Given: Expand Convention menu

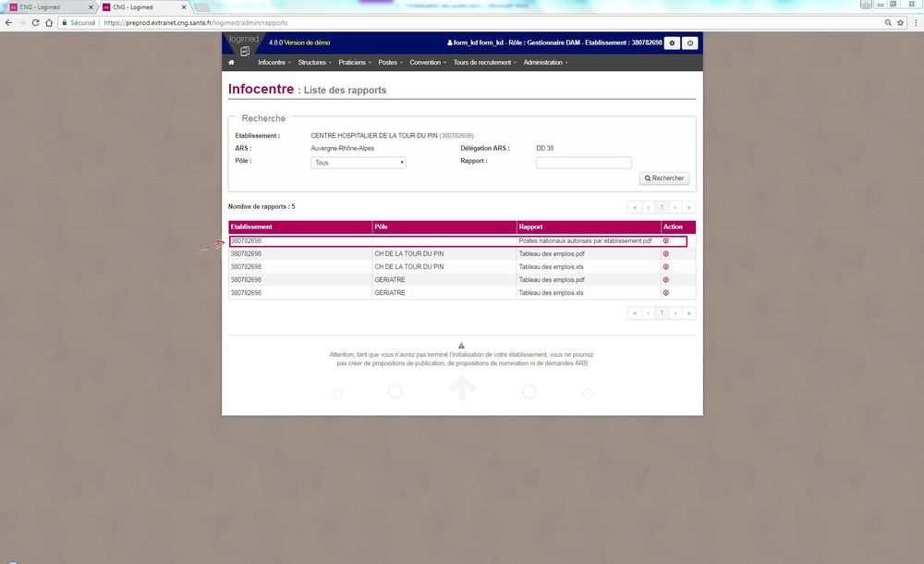Looking at the screenshot, I should point(428,63).
